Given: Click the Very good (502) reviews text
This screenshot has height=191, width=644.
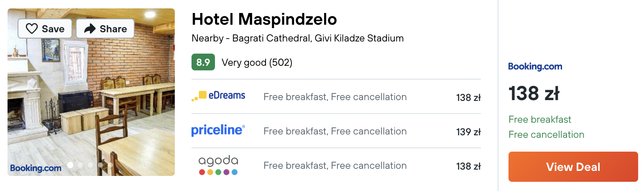Looking at the screenshot, I should pyautogui.click(x=257, y=62).
